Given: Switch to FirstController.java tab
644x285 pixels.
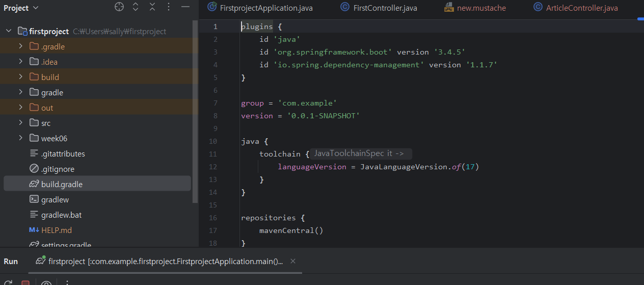Looking at the screenshot, I should point(379,8).
